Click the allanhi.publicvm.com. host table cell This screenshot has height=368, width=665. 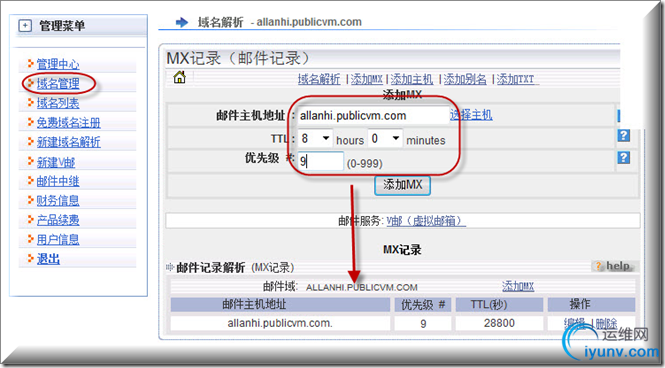(280, 323)
